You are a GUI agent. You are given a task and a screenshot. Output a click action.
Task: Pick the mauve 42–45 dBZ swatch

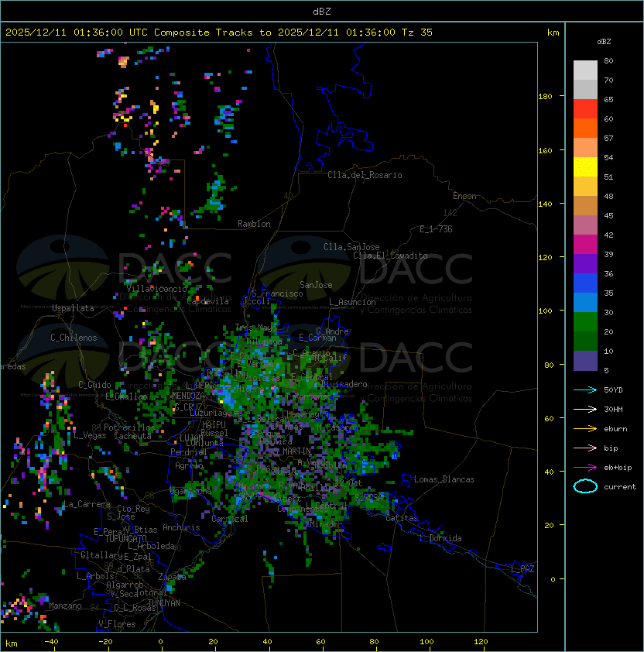tap(585, 225)
